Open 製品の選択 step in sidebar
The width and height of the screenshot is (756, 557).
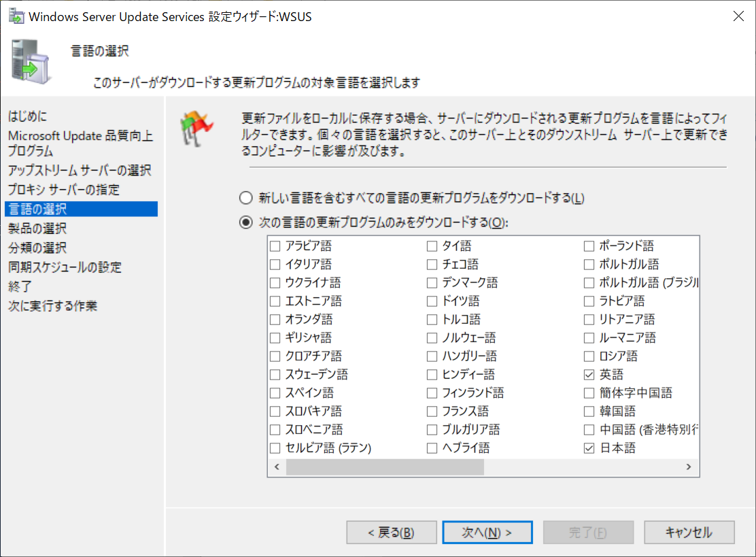click(37, 228)
